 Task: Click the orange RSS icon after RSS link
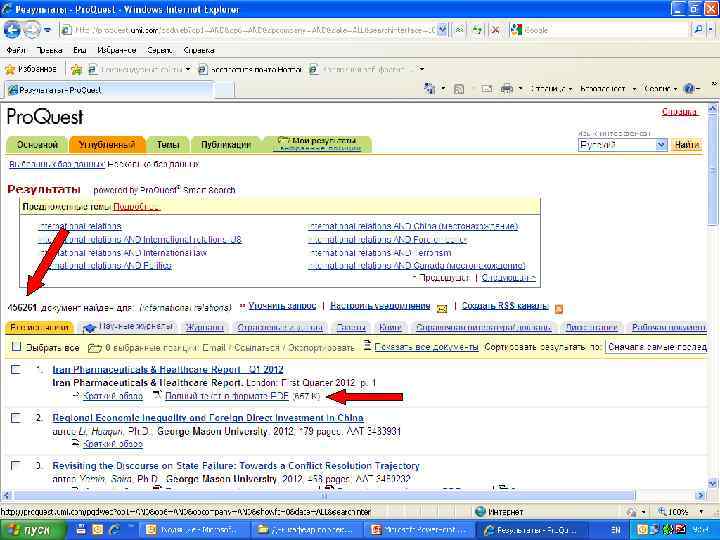point(559,309)
